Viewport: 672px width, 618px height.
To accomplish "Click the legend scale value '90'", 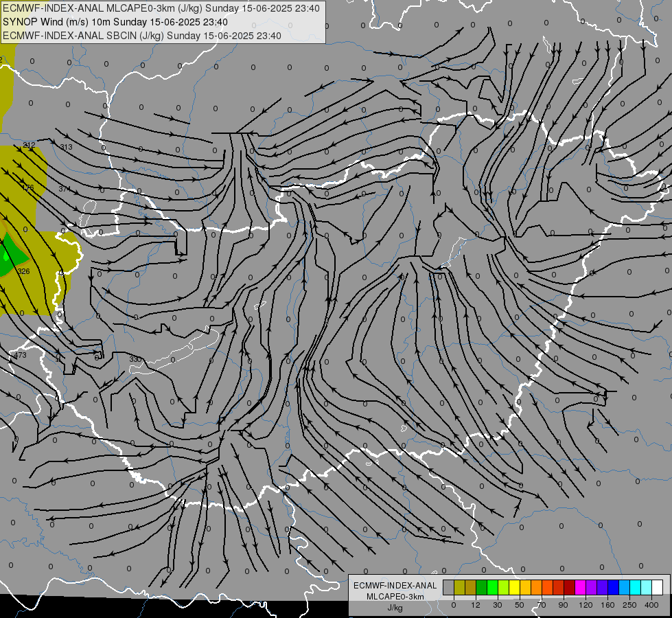I will coord(563,605).
